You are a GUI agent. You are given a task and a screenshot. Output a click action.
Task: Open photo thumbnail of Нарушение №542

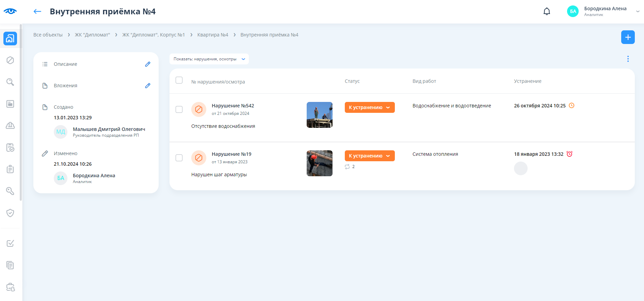pos(319,115)
